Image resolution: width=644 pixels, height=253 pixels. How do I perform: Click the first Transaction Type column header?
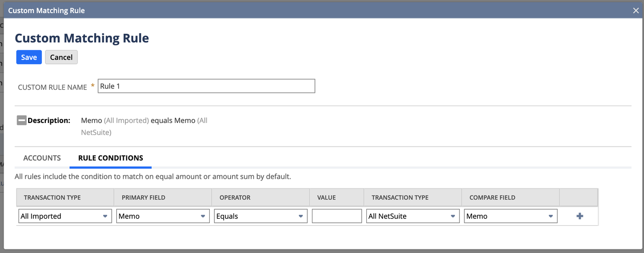click(52, 198)
